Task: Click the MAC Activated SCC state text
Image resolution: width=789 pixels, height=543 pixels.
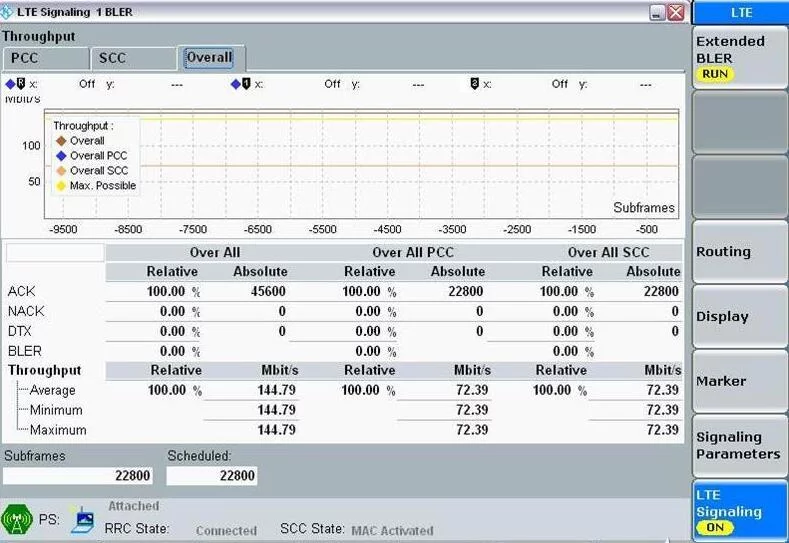Action: (x=392, y=531)
